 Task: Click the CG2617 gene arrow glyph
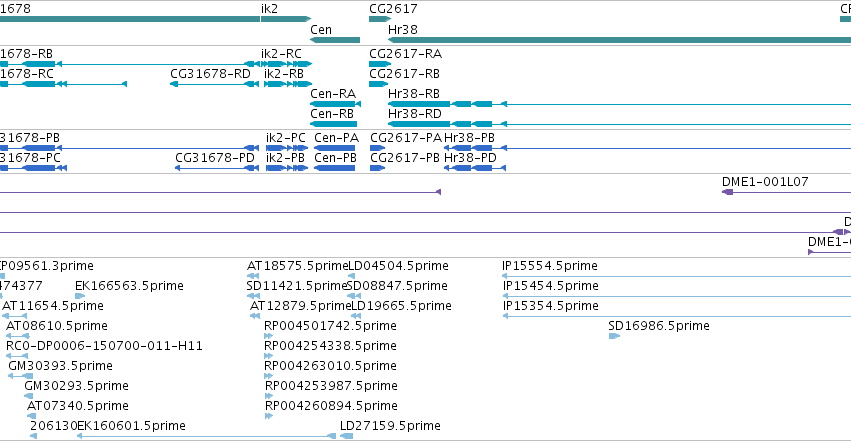coord(380,19)
